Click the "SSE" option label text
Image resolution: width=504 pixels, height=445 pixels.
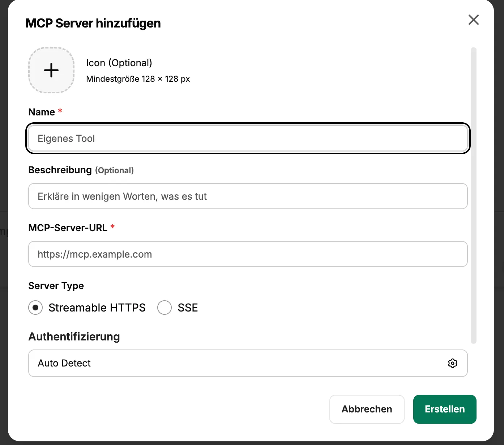pos(188,308)
